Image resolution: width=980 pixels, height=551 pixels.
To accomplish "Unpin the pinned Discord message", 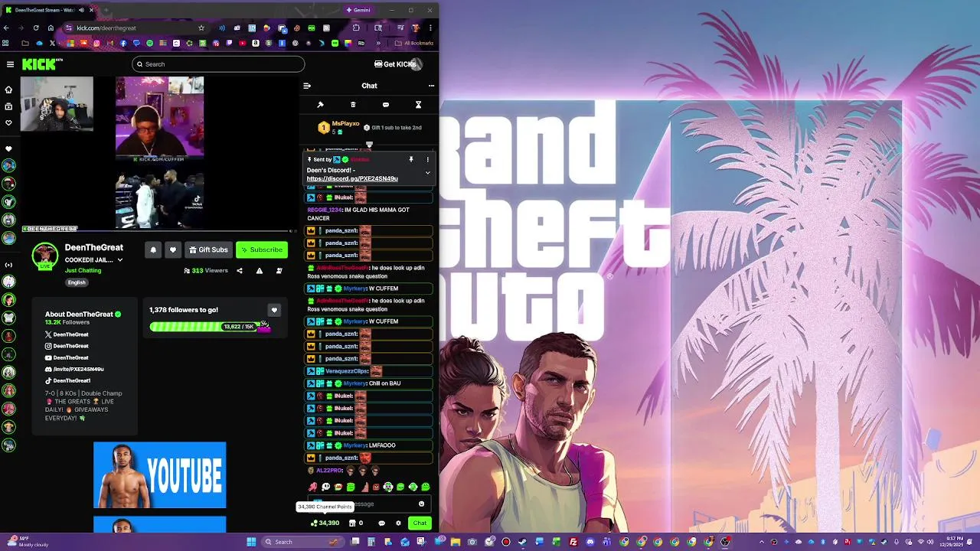I will pyautogui.click(x=411, y=159).
